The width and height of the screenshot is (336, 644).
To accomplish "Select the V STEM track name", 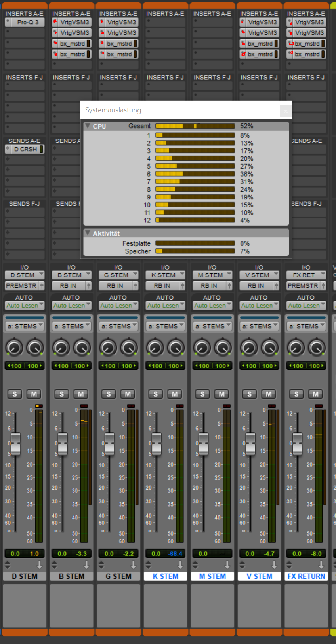I will pyautogui.click(x=259, y=576).
